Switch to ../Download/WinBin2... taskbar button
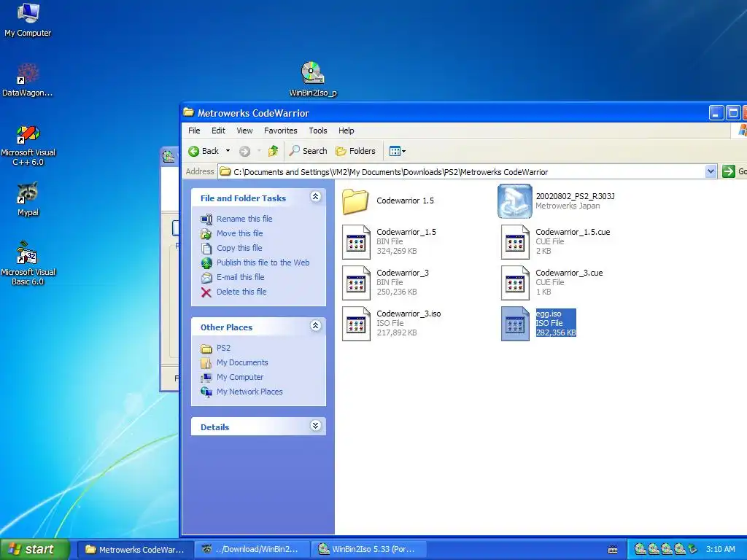 pyautogui.click(x=252, y=550)
